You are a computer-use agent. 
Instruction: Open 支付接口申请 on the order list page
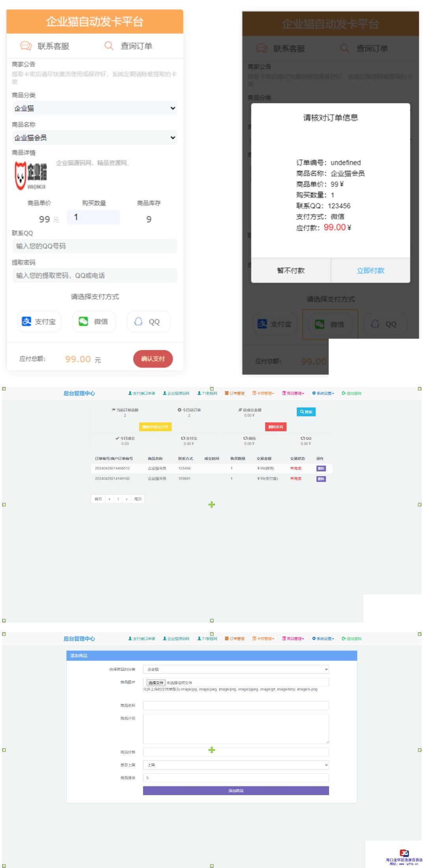[x=142, y=393]
